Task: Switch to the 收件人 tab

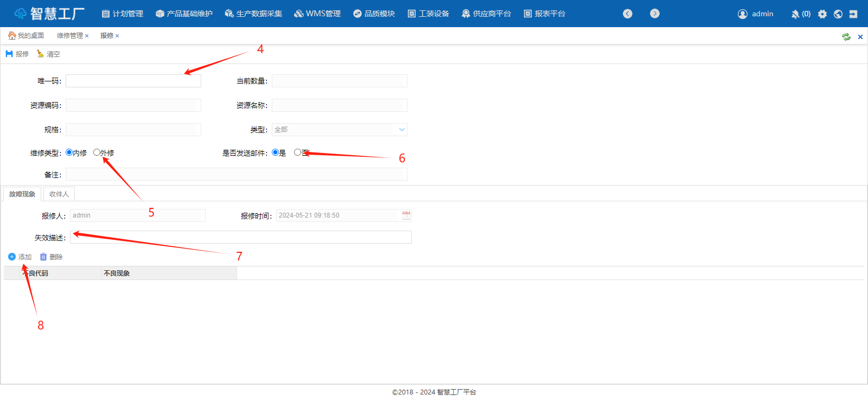Action: [59, 194]
